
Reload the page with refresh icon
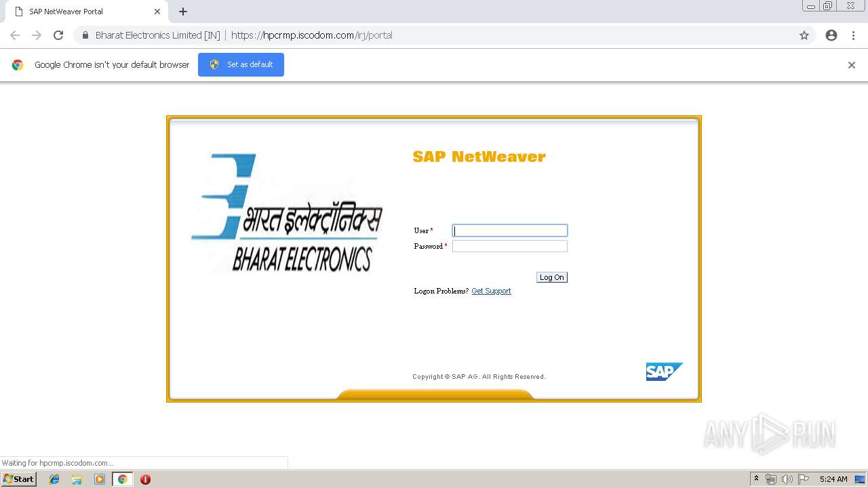(x=58, y=35)
